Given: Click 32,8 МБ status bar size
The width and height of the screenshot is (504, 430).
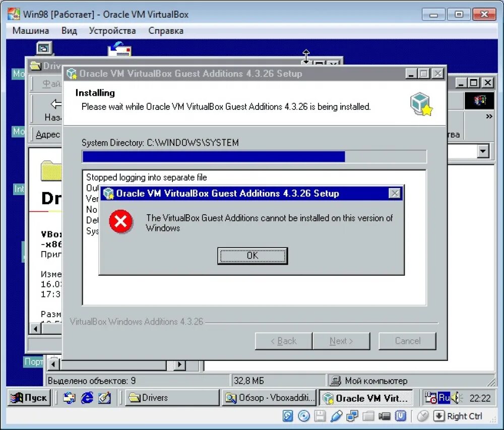Looking at the screenshot, I should pyautogui.click(x=249, y=381).
